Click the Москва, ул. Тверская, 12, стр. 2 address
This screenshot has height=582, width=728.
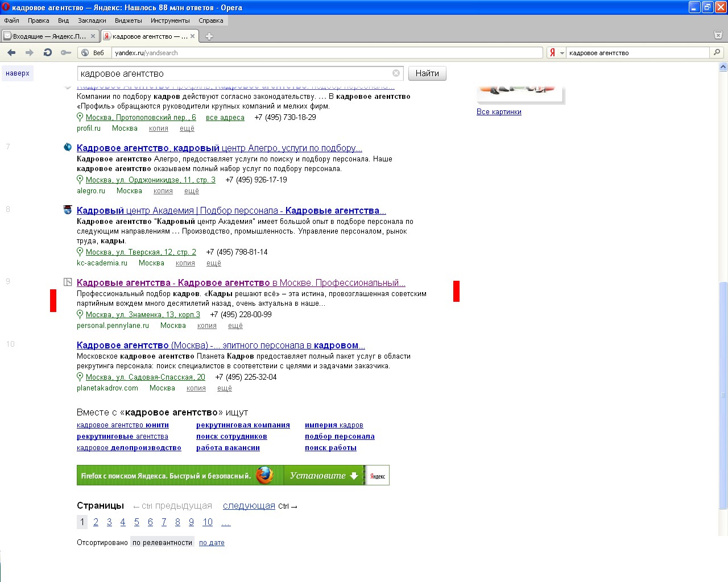pyautogui.click(x=141, y=252)
